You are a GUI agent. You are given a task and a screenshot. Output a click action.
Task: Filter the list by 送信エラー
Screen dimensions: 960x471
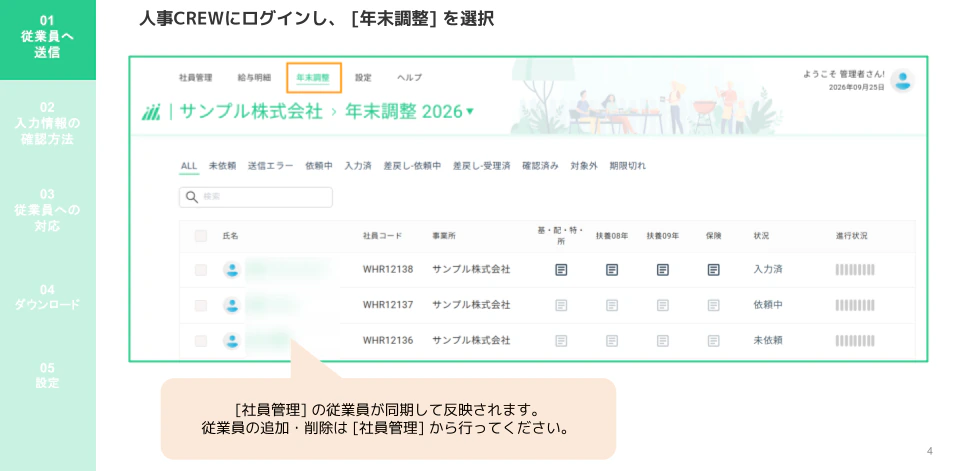click(271, 166)
